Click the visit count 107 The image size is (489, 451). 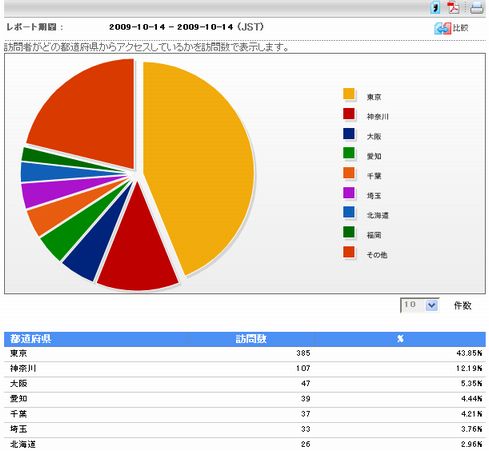[x=303, y=368]
